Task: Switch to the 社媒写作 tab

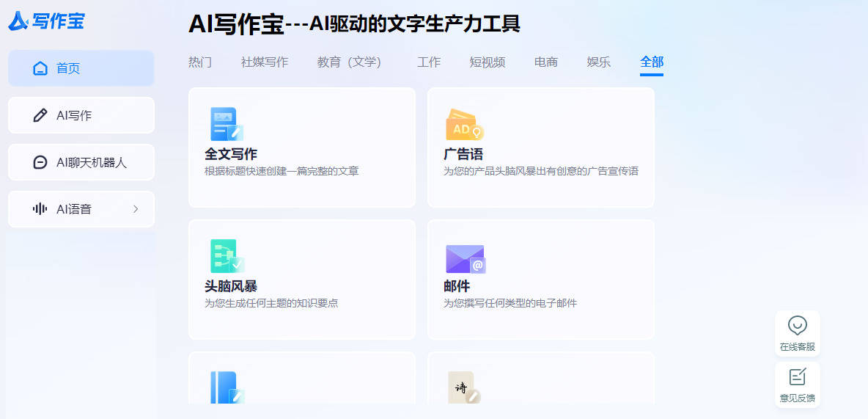Action: tap(264, 62)
